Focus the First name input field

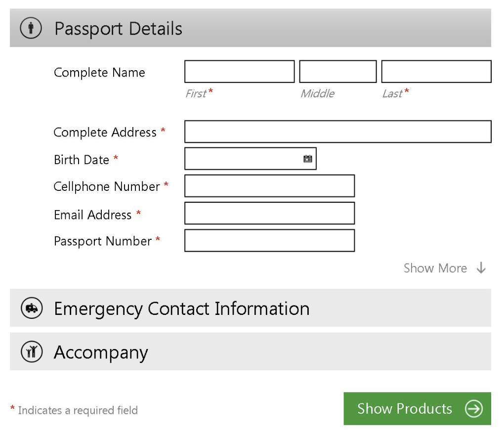tap(239, 72)
